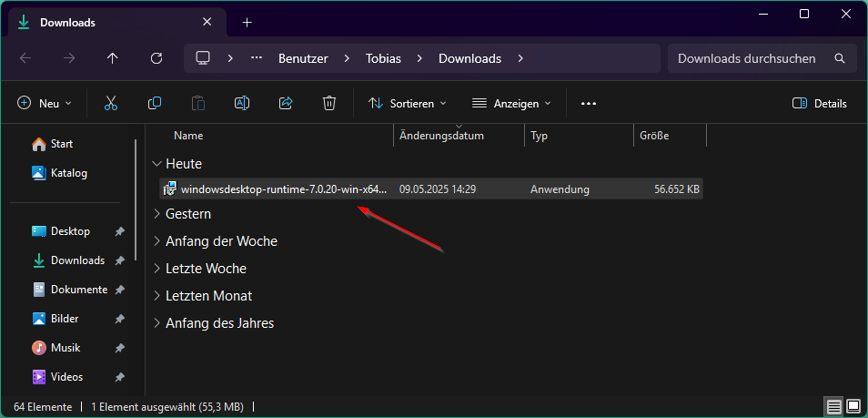The image size is (868, 418).
Task: Open Dokumente in the navigation pane
Action: point(69,290)
